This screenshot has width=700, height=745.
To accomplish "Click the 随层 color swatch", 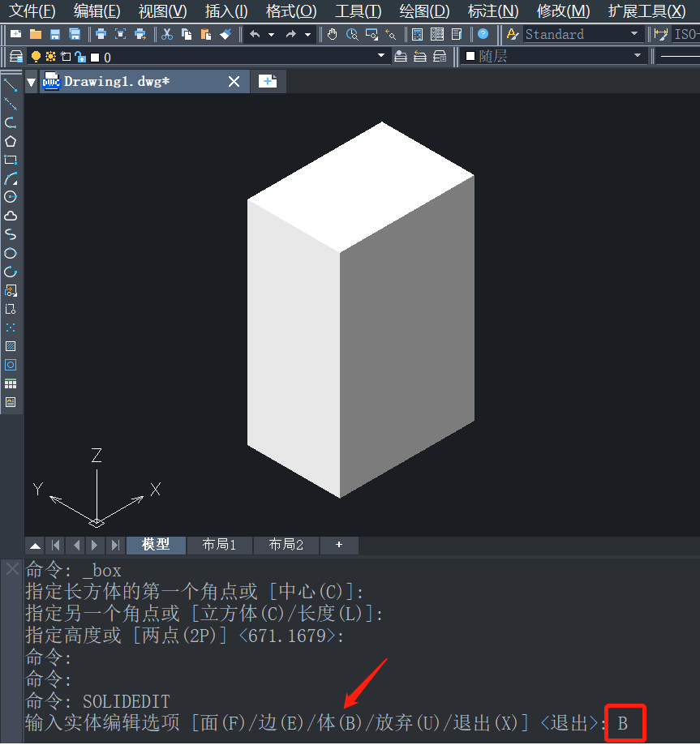I will [x=470, y=56].
